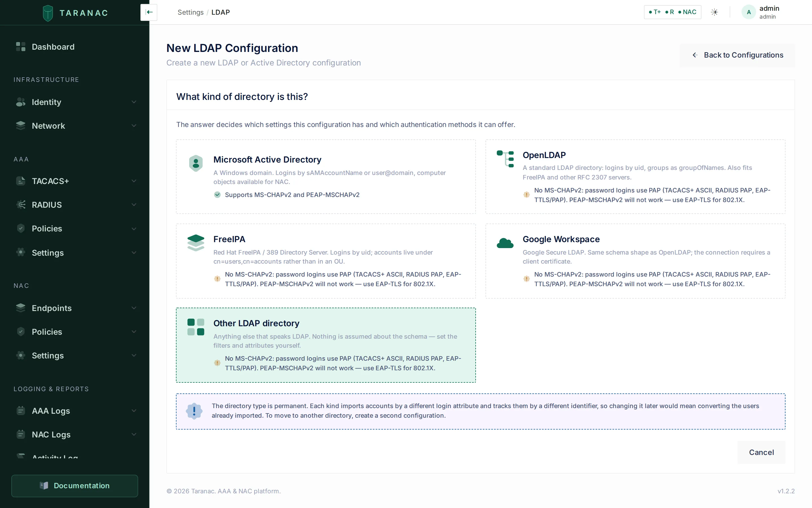Click the NAC Settings gear icon
The image size is (812, 508).
21,356
